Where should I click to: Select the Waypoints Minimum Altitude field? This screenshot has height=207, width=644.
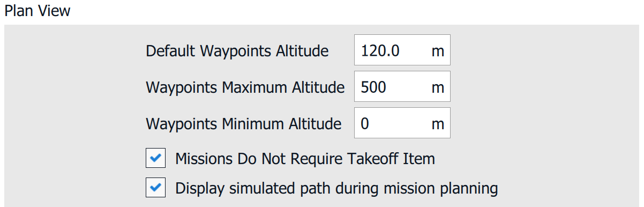point(402,123)
